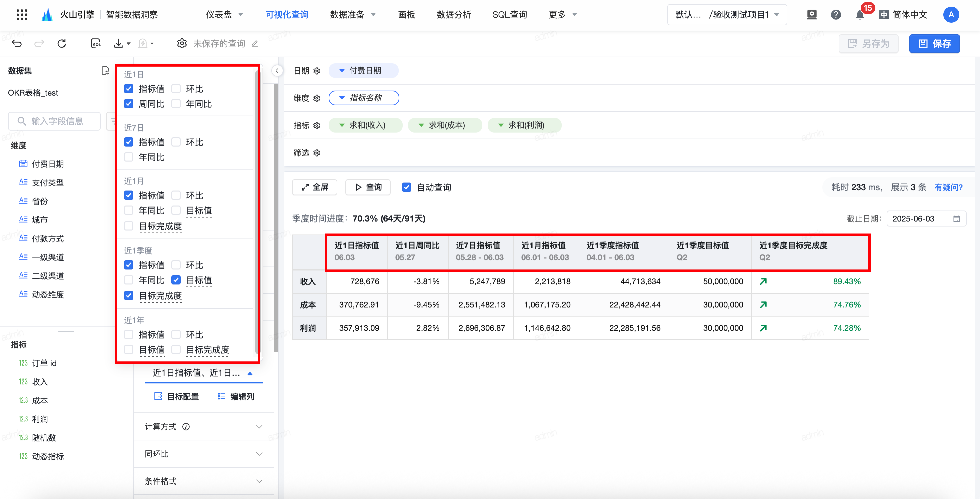Screen dimensions: 980x499
Task: Open 筛选 row settings gear
Action: [317, 153]
